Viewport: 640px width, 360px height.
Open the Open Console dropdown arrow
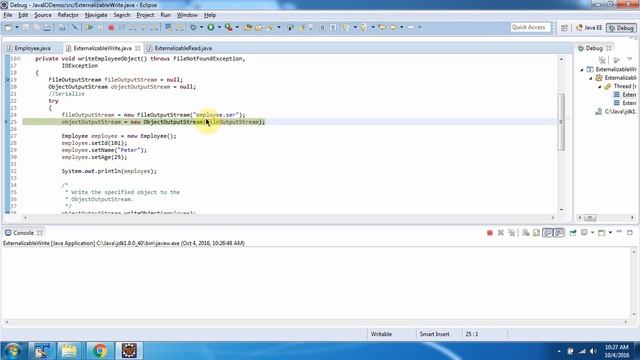point(610,233)
